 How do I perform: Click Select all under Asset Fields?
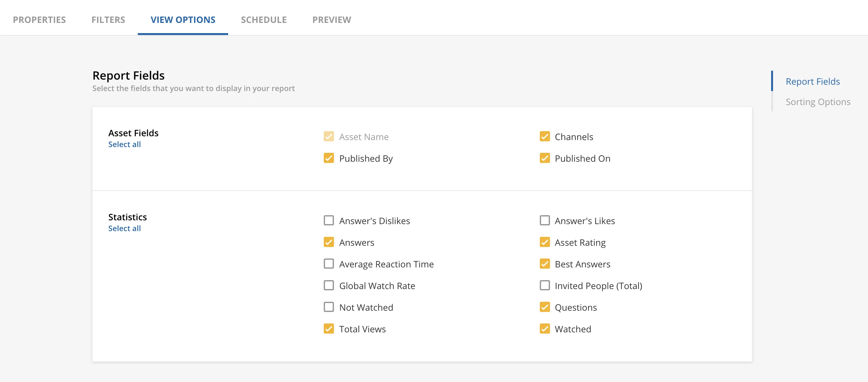[124, 145]
